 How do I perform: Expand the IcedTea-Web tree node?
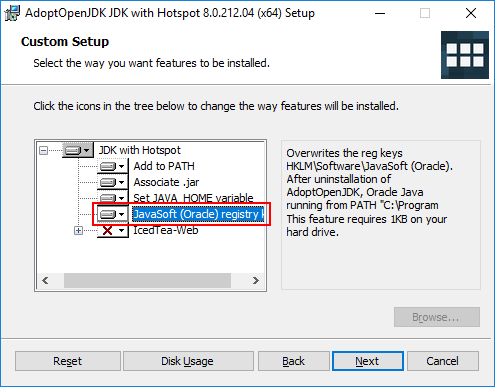tap(78, 230)
